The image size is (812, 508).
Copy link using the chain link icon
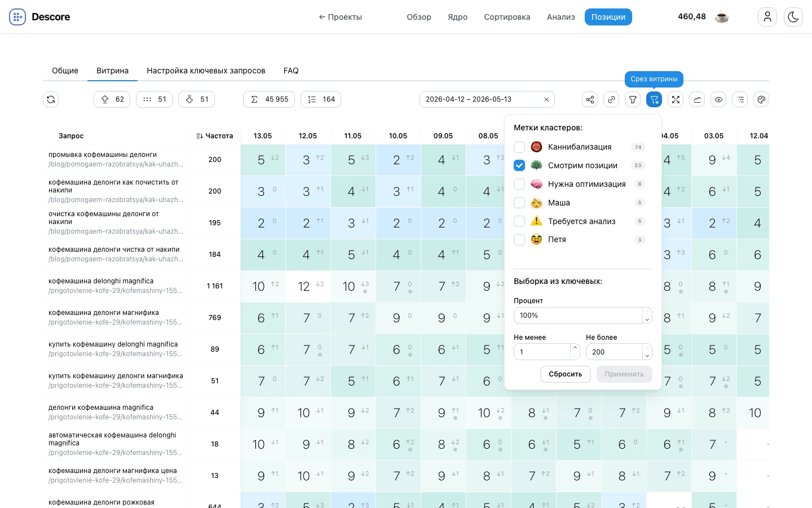pos(611,99)
